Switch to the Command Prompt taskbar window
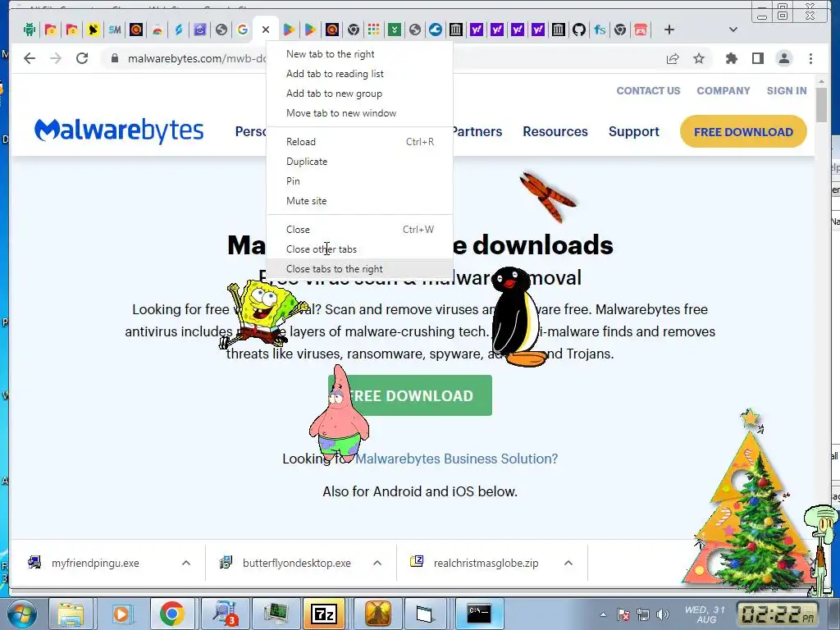Viewport: 840px width, 630px height. [x=479, y=614]
